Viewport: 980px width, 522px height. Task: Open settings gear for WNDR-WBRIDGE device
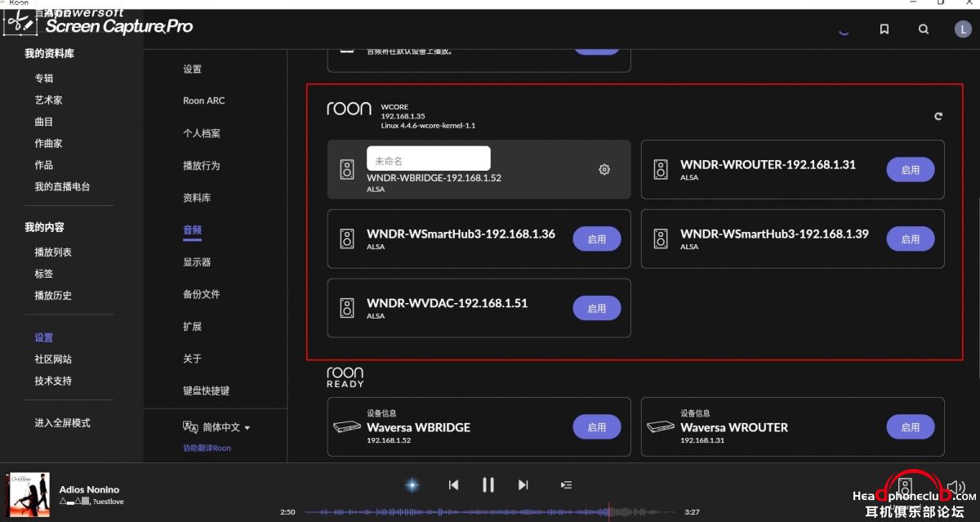(604, 169)
